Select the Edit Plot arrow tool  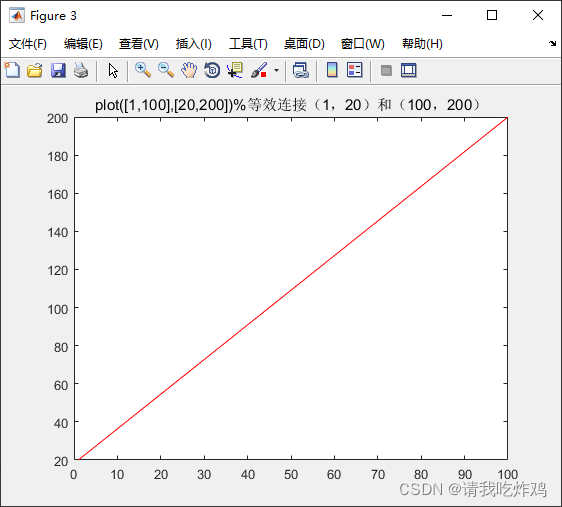pos(113,71)
